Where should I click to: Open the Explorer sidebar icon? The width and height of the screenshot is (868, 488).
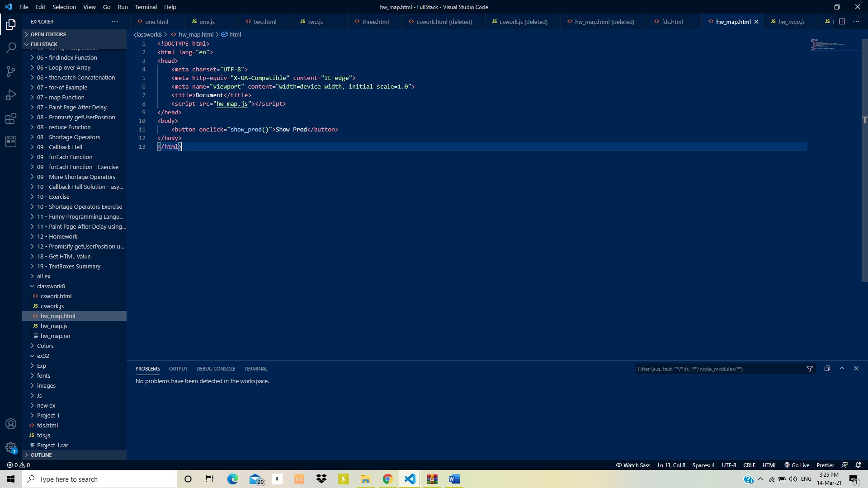coord(10,24)
